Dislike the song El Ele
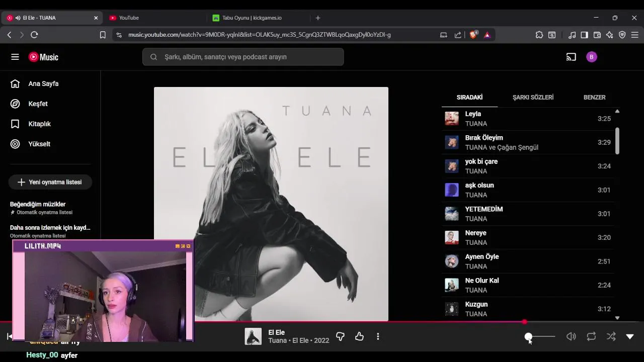Screen dimensions: 644x362 coord(340,336)
